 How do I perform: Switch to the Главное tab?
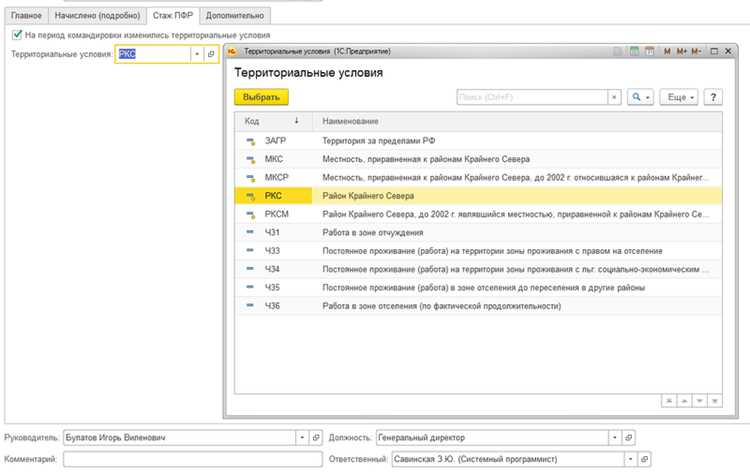26,16
